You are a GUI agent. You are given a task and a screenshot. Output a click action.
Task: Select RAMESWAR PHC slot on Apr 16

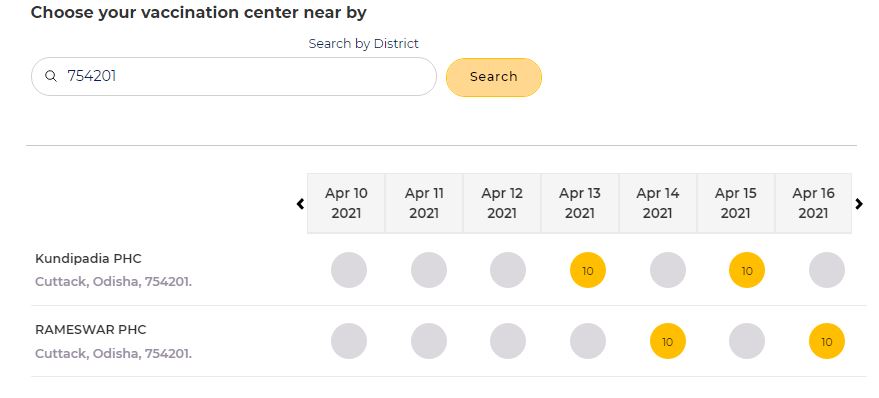[826, 341]
